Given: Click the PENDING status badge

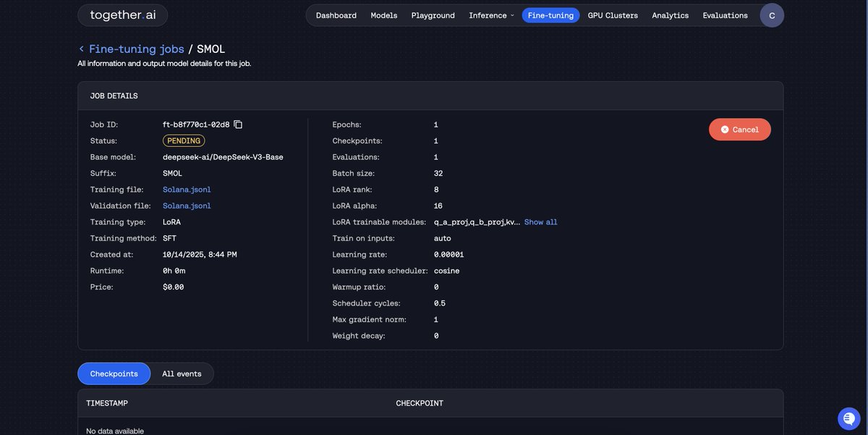Looking at the screenshot, I should click(x=184, y=141).
